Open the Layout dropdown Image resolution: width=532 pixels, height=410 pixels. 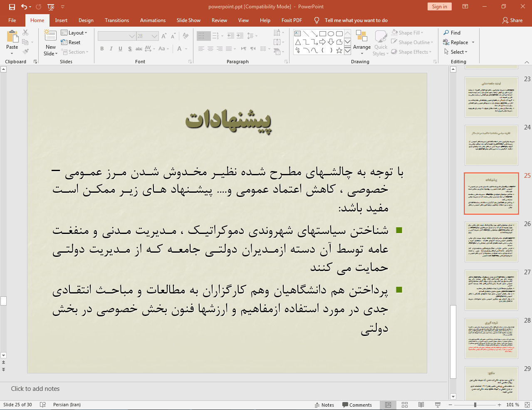tap(74, 33)
